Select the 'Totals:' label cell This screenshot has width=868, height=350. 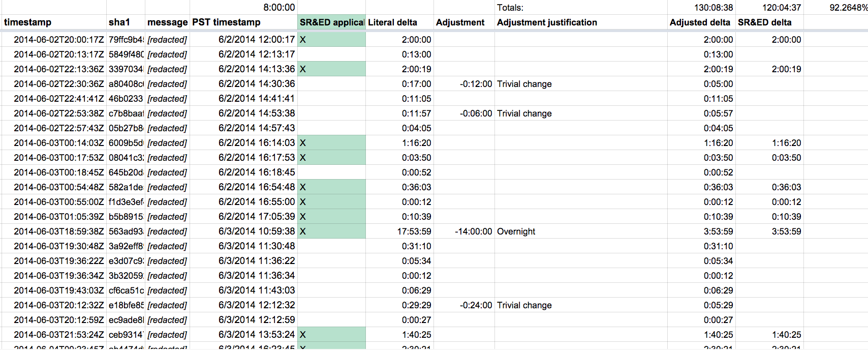pyautogui.click(x=581, y=8)
